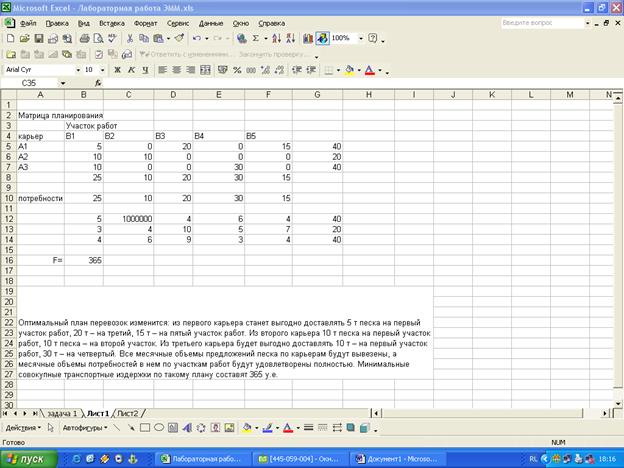
Task: Apply 3-D style to shape
Action: 365,428
